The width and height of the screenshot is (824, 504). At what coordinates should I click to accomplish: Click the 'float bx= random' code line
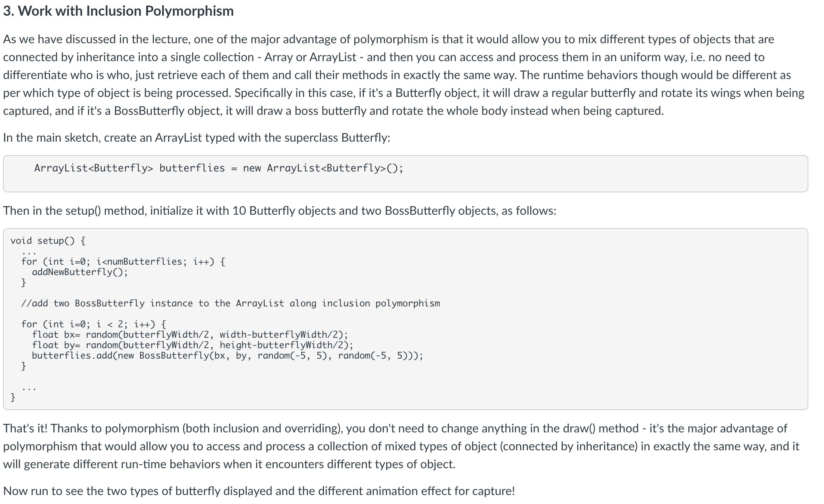(190, 335)
